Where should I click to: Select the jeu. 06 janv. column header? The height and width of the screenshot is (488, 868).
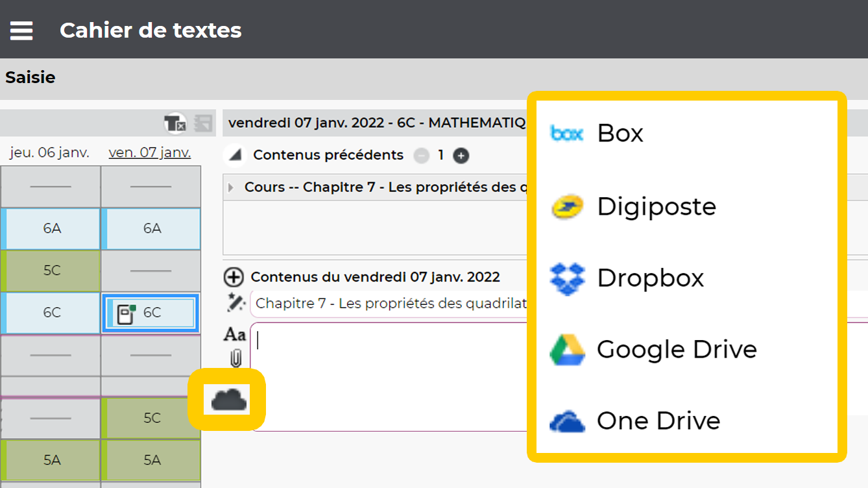tap(49, 152)
